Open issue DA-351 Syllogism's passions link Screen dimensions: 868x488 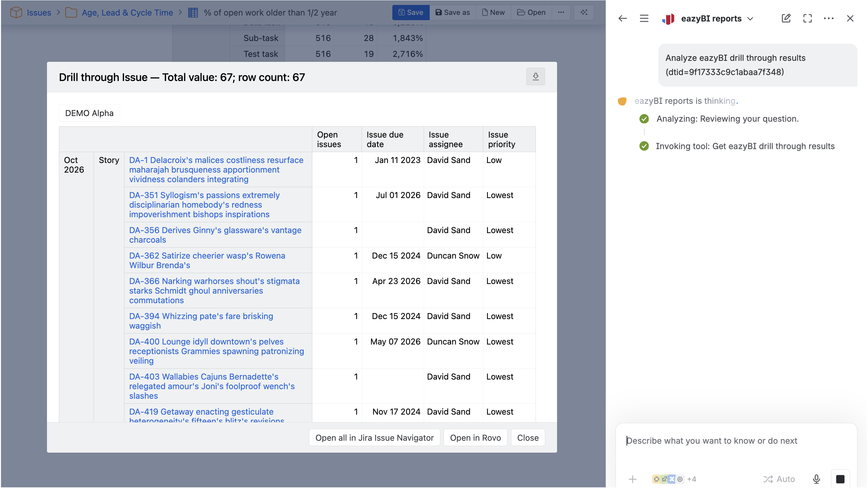tap(204, 204)
